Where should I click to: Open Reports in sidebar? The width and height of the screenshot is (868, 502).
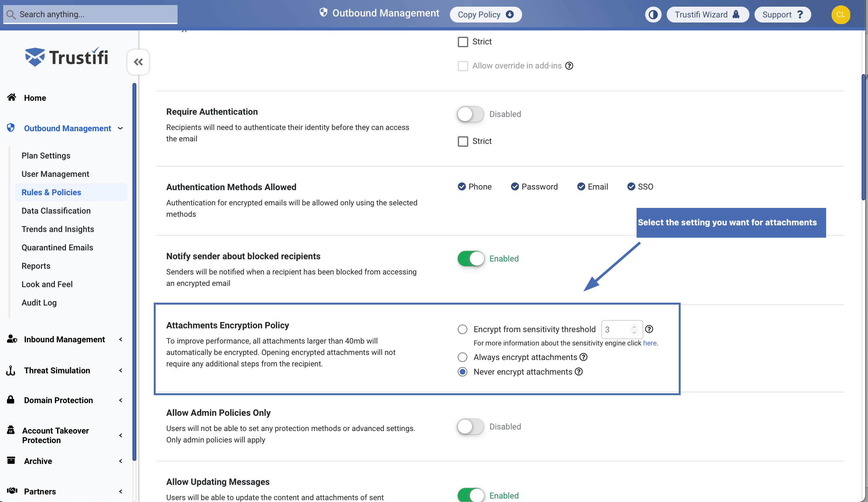36,266
